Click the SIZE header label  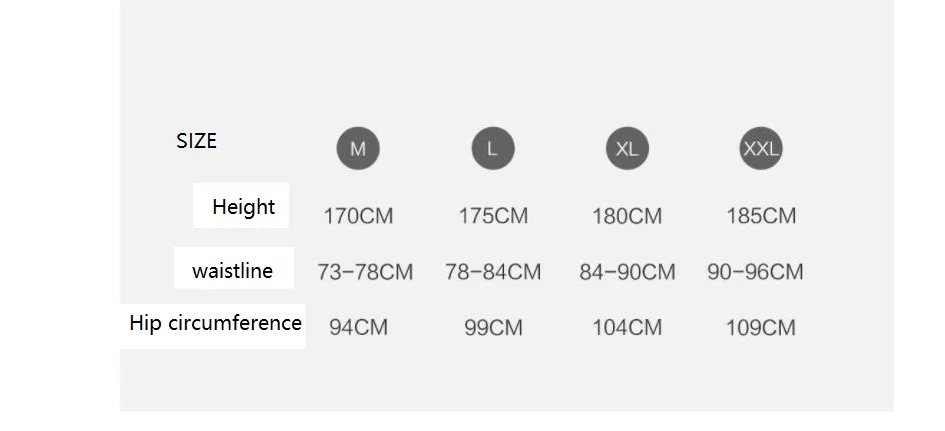(x=196, y=141)
